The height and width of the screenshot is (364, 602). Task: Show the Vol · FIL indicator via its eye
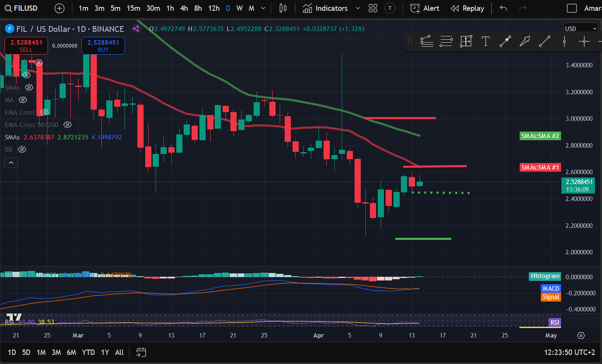(38, 63)
